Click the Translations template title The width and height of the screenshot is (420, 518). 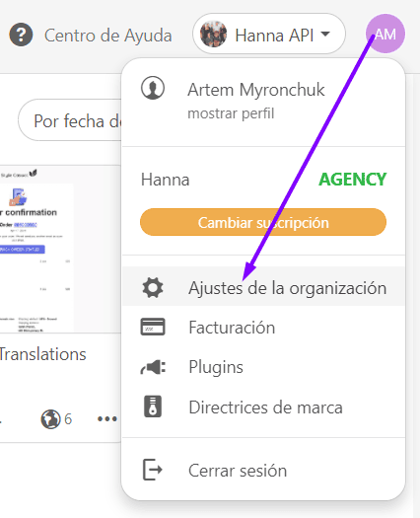coord(43,354)
